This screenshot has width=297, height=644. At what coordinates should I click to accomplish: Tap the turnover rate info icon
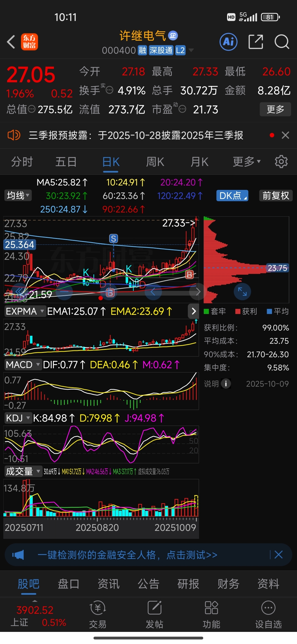click(x=109, y=90)
